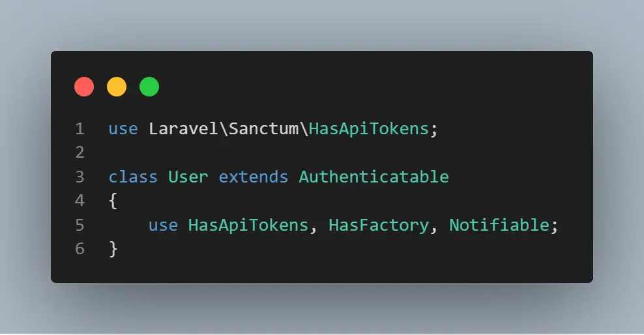Click the User class name

tap(188, 177)
